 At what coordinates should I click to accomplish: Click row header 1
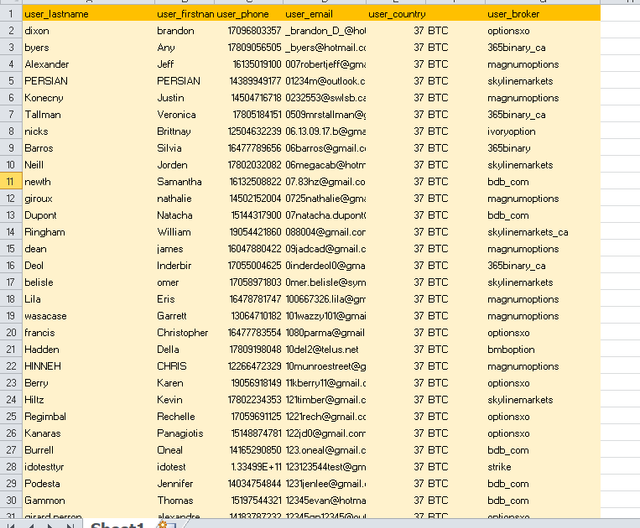(11, 14)
